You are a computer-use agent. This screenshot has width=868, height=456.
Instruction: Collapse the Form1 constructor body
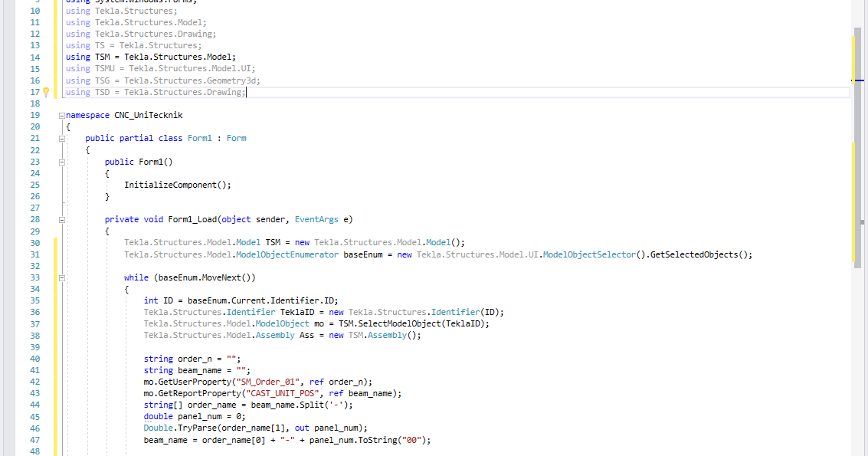(61, 161)
